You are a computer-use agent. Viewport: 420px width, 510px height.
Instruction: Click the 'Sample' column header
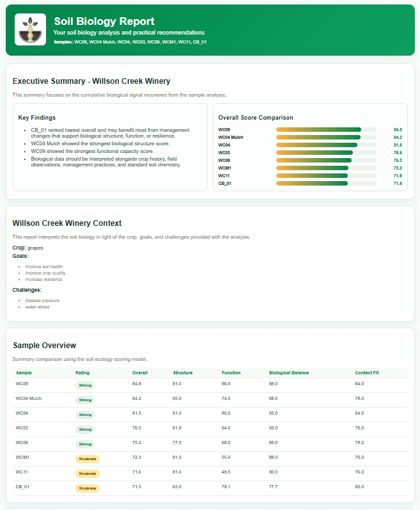pyautogui.click(x=24, y=373)
